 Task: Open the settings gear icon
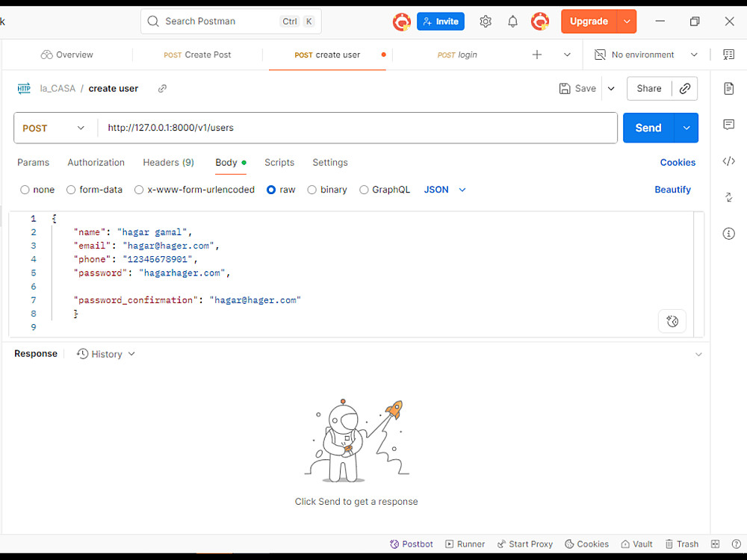(x=486, y=22)
